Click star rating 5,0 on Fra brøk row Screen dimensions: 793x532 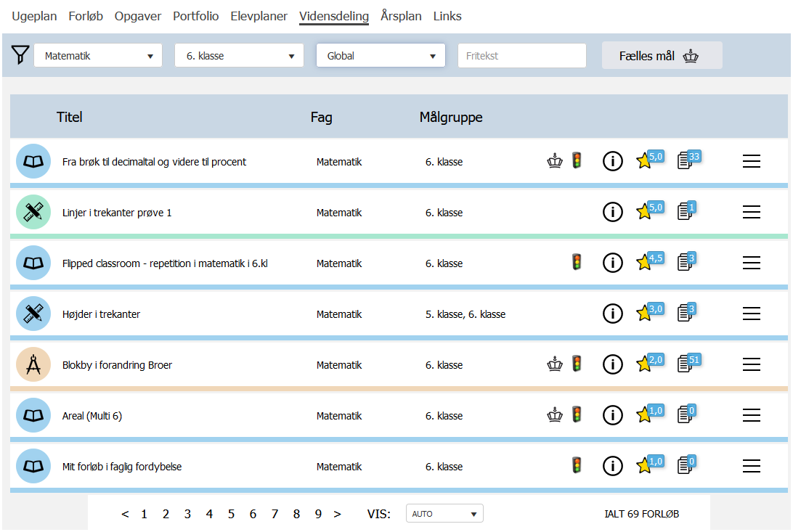point(650,160)
